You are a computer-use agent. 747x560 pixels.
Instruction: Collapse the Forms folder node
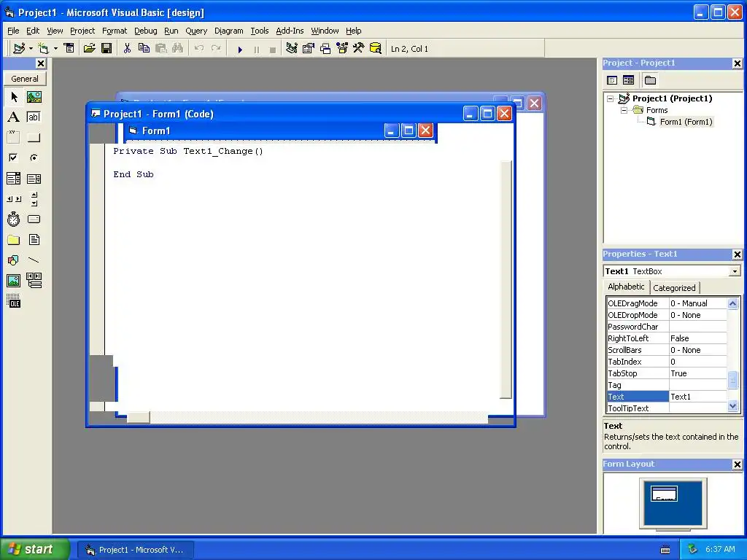tap(624, 110)
